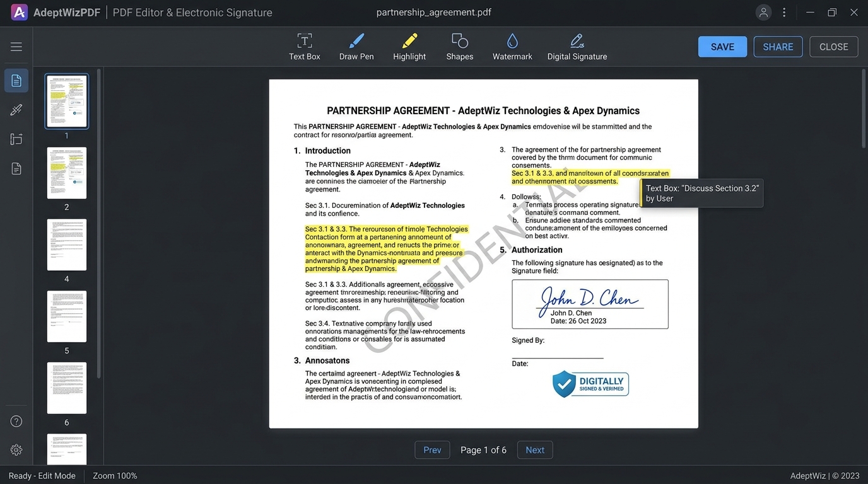Click the 'Discuss Section 3.2' text box note
Screen dimensions: 868x484
[701, 193]
